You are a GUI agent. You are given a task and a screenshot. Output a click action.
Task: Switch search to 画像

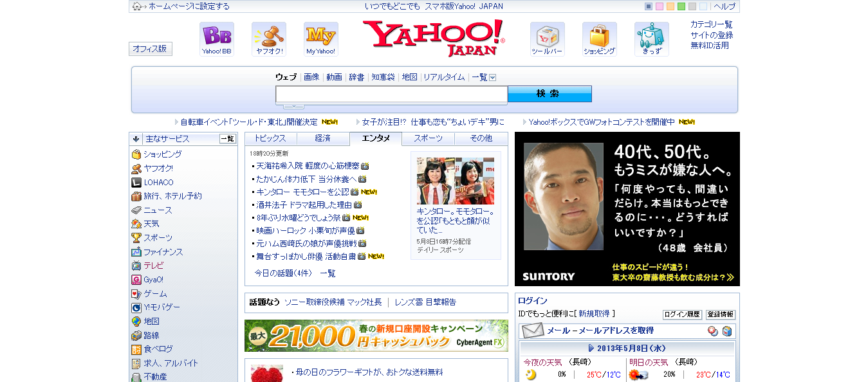tap(311, 77)
